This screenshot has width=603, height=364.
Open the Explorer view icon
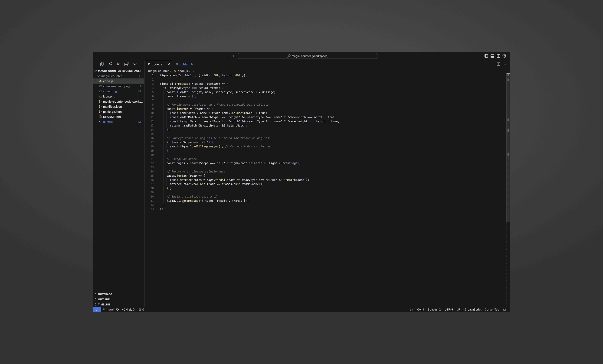pos(102,64)
